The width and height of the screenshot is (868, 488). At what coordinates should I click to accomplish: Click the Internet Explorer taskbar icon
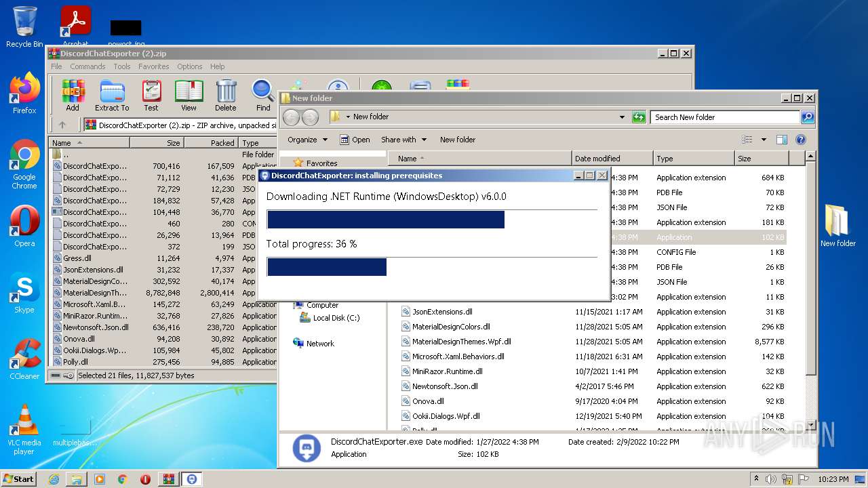(54, 479)
